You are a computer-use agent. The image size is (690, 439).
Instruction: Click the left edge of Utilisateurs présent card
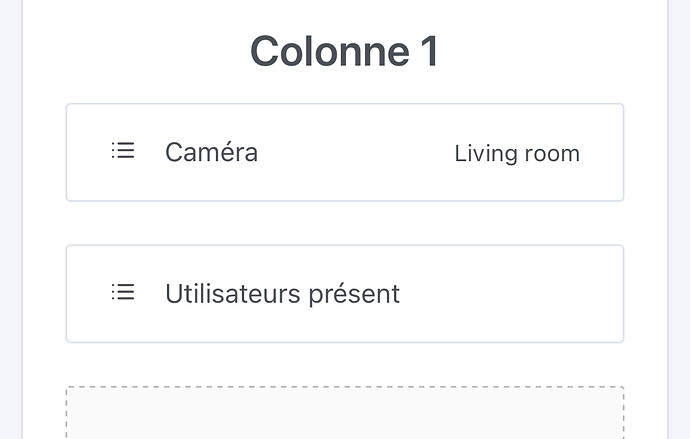pyautogui.click(x=68, y=294)
